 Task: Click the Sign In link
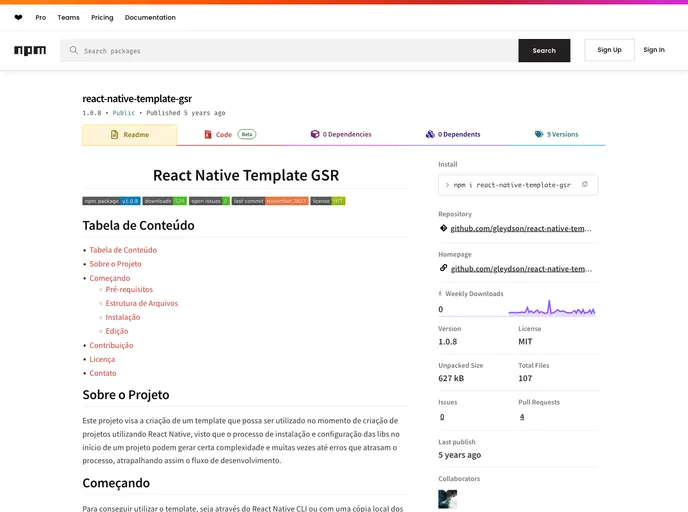654,50
